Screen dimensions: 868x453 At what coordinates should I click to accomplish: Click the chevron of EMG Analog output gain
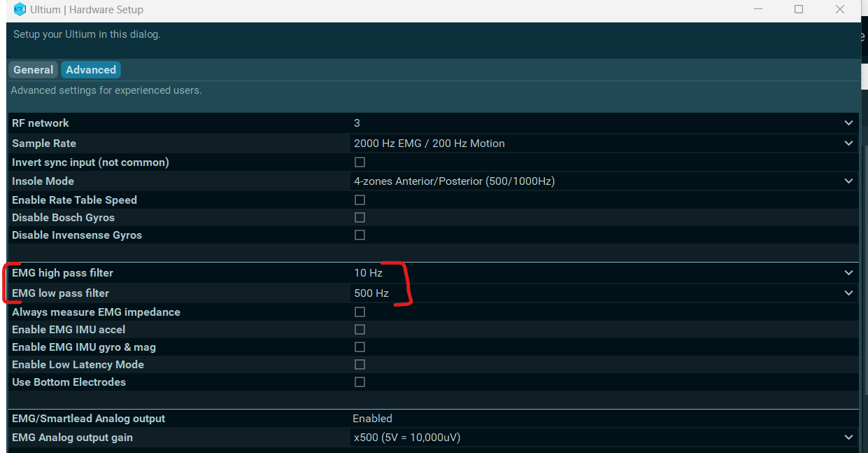click(848, 438)
